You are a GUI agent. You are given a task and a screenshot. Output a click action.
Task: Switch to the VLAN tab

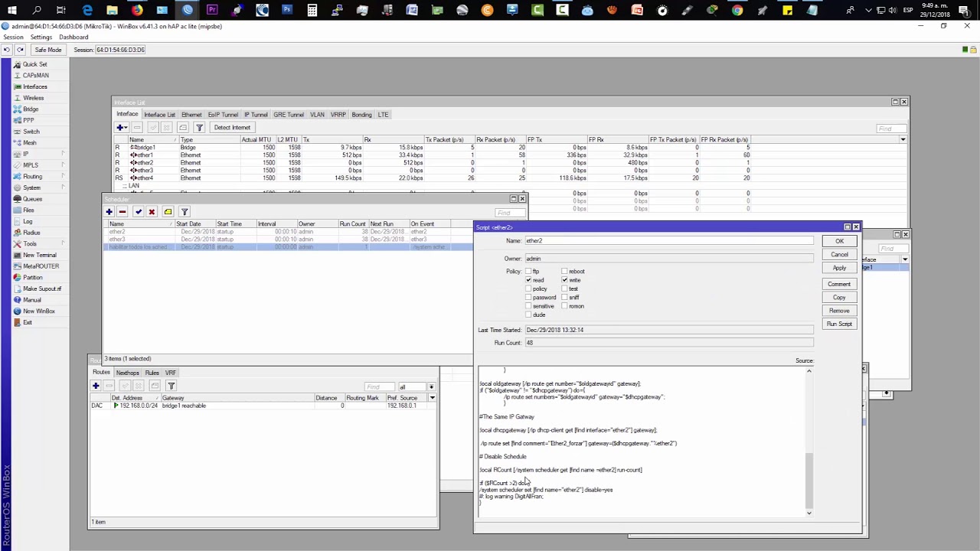click(x=317, y=115)
